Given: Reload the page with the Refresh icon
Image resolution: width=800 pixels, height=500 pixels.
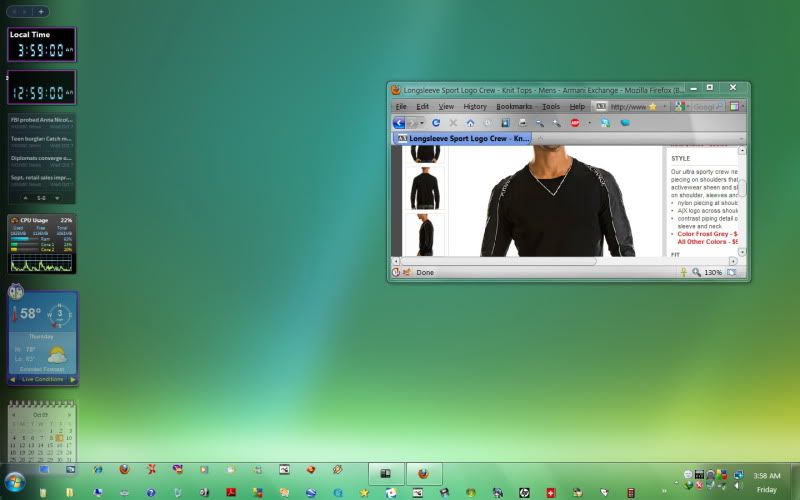Looking at the screenshot, I should [x=436, y=123].
